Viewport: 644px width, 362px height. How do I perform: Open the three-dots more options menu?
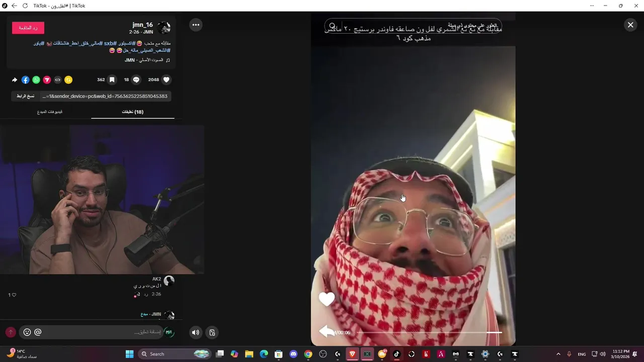coord(196,25)
